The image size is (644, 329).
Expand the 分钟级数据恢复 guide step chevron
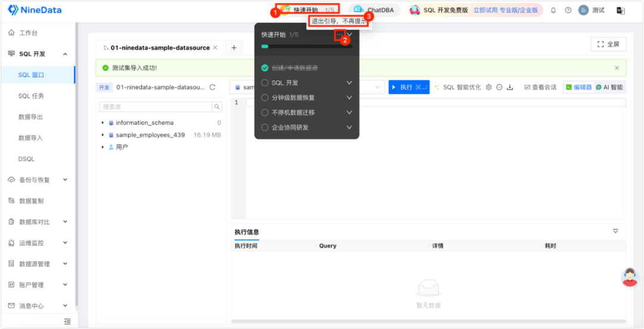click(349, 98)
